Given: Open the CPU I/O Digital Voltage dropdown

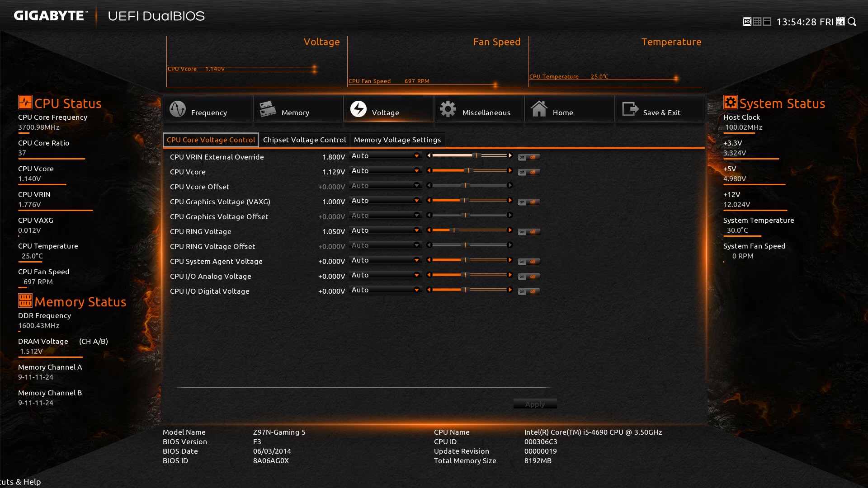Looking at the screenshot, I should tap(385, 290).
